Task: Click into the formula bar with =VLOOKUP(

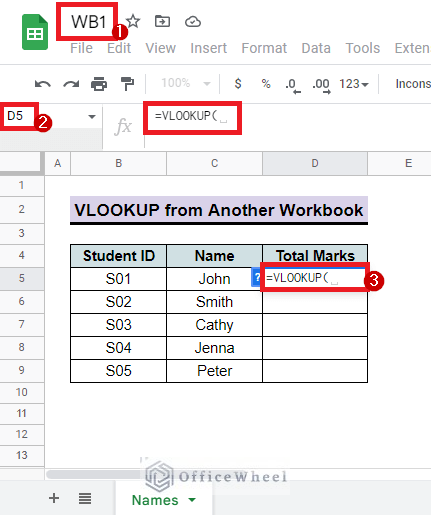Action: point(192,116)
